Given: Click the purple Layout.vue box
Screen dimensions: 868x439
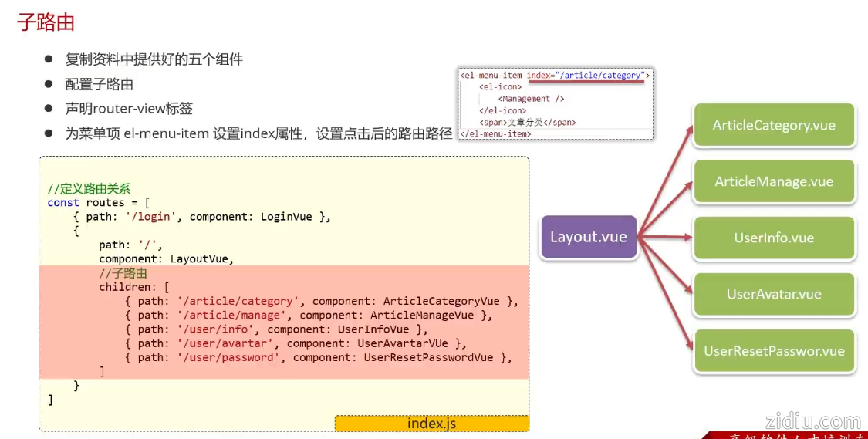Looking at the screenshot, I should [588, 237].
